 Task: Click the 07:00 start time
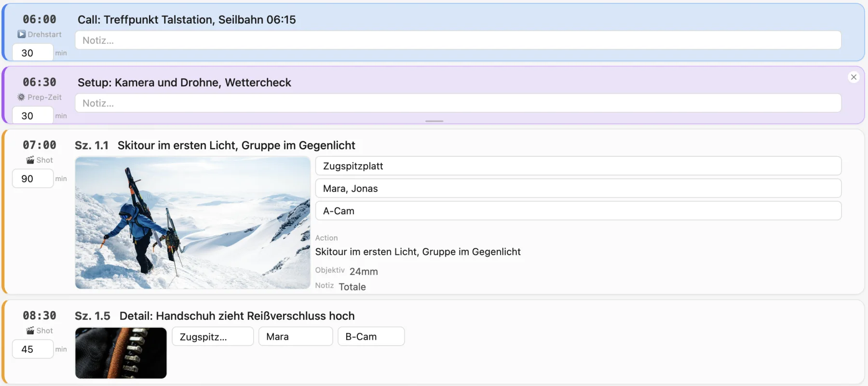[40, 145]
